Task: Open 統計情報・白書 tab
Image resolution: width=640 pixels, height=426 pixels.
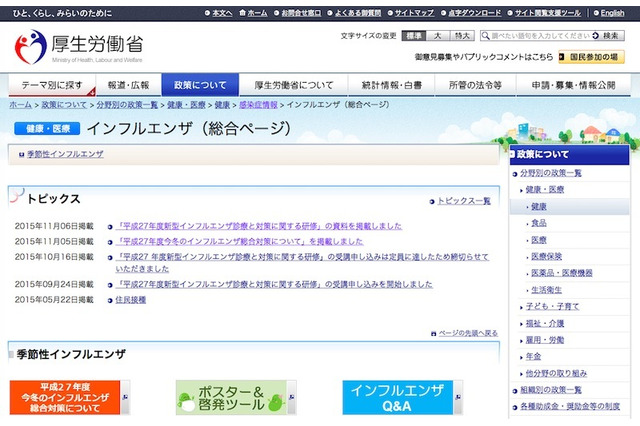Action: coord(391,85)
